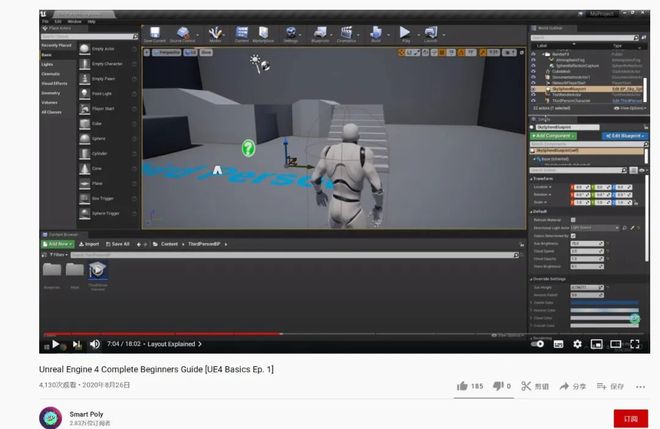Play the paused YouTube video
Viewport: 660px width, 429px height.
point(56,344)
